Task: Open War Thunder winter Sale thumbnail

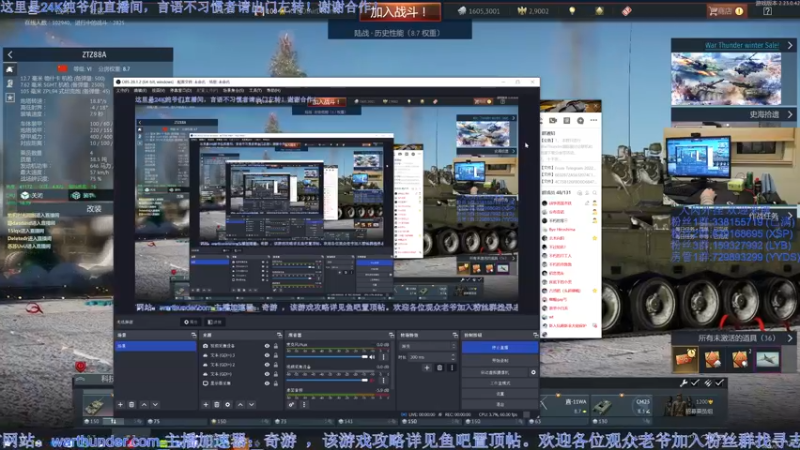Action: click(726, 79)
